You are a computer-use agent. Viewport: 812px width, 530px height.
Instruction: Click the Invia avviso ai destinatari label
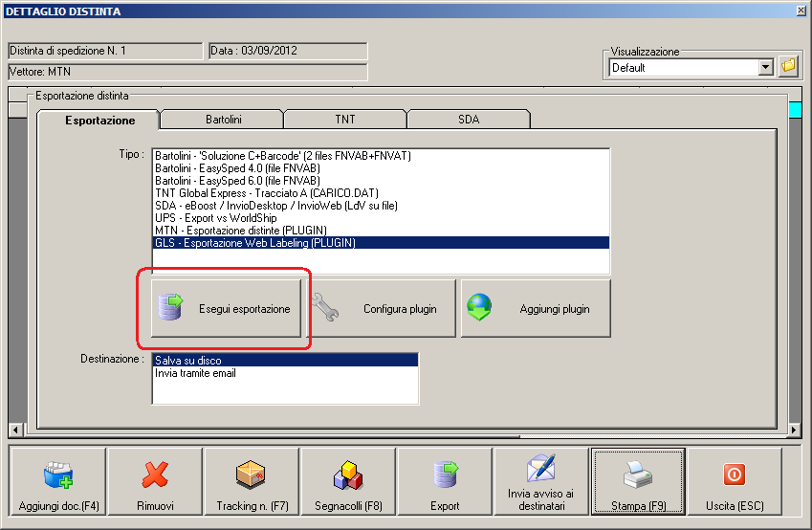[x=541, y=499]
